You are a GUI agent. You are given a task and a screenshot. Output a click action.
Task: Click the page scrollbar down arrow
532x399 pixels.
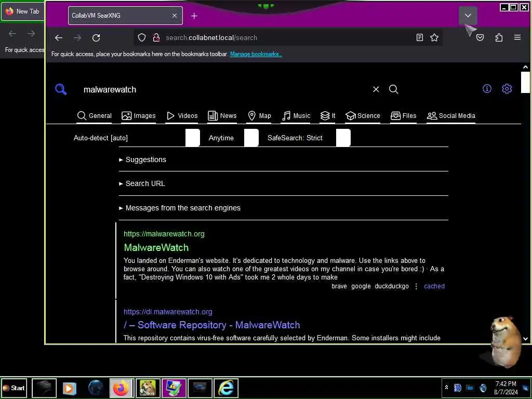tap(525, 339)
